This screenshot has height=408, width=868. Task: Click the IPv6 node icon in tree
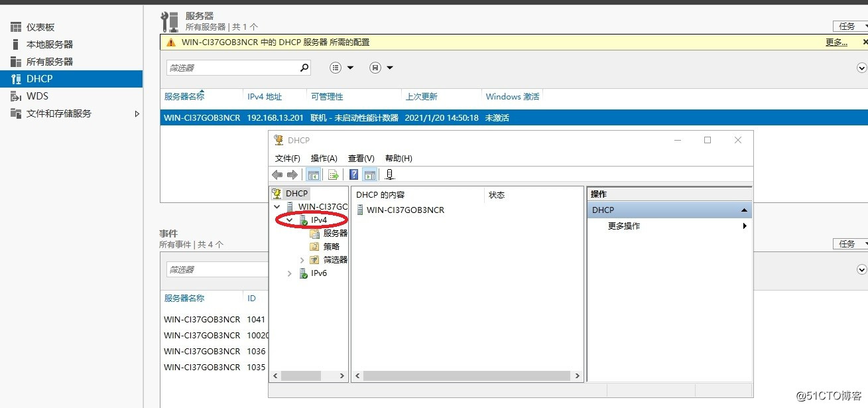point(303,273)
